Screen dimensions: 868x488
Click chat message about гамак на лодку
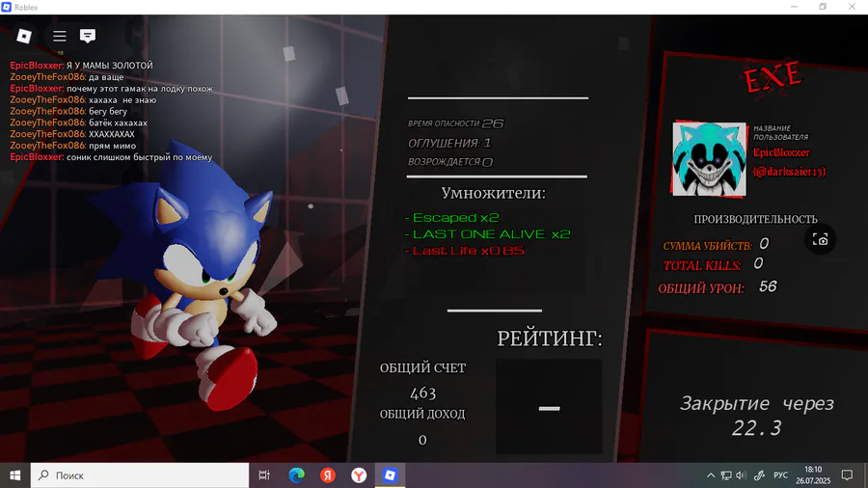pos(111,89)
